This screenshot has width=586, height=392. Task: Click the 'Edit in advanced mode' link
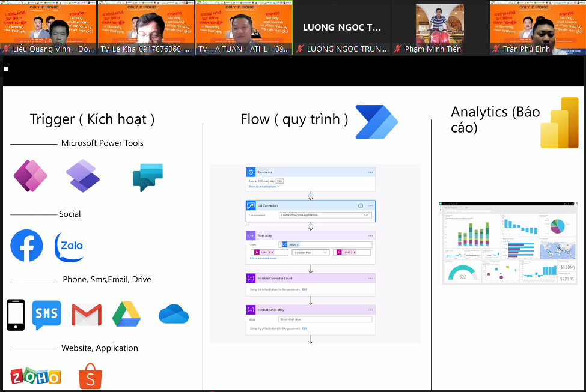[x=262, y=258]
